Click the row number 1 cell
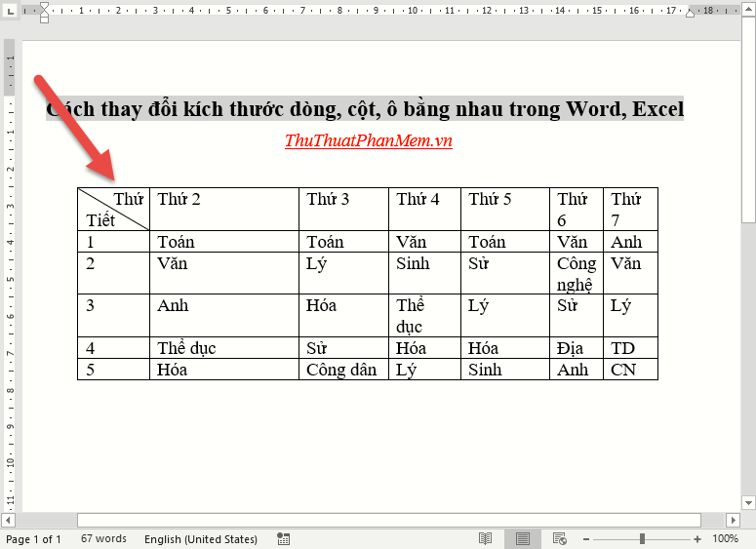Viewport: 756px width, 549px height. point(114,242)
